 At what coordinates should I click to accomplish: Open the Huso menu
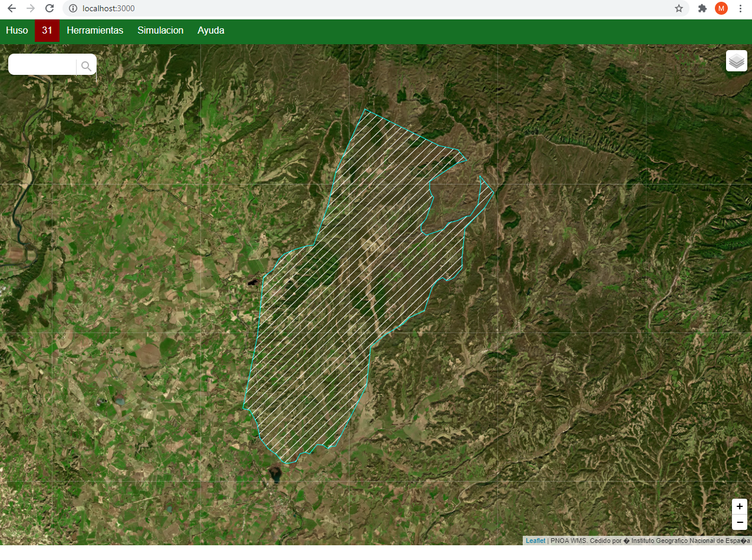[x=17, y=31]
